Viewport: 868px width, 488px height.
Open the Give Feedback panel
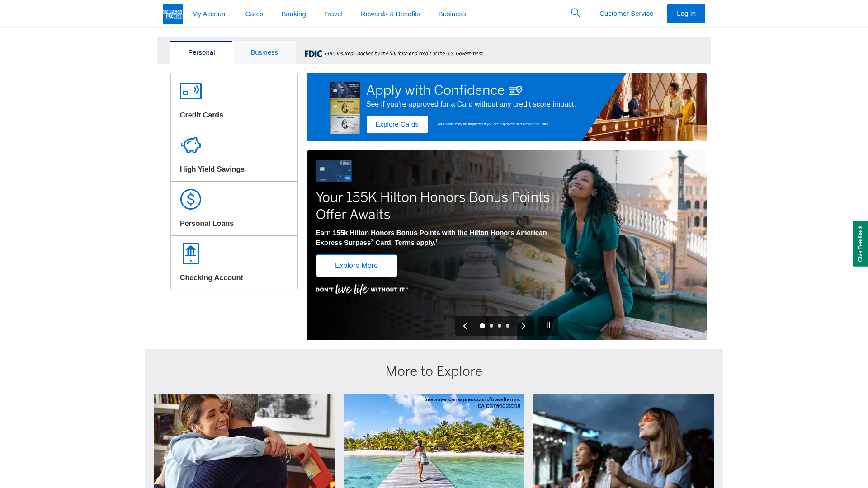coord(860,244)
